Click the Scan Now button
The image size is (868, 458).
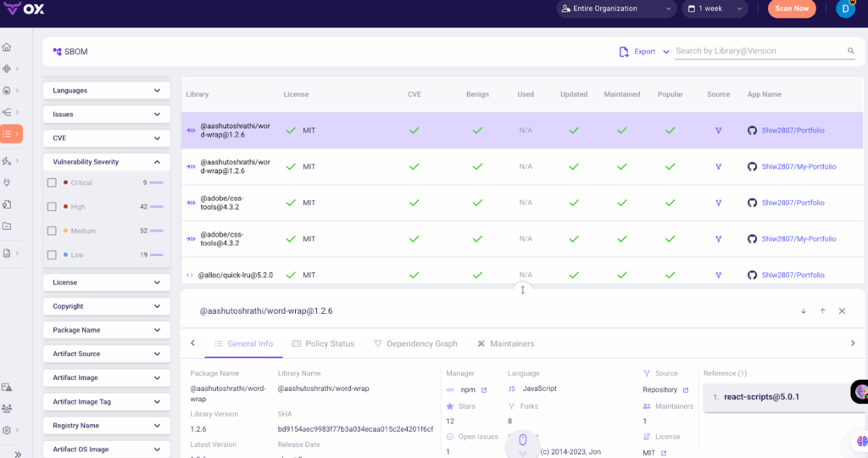[x=792, y=8]
